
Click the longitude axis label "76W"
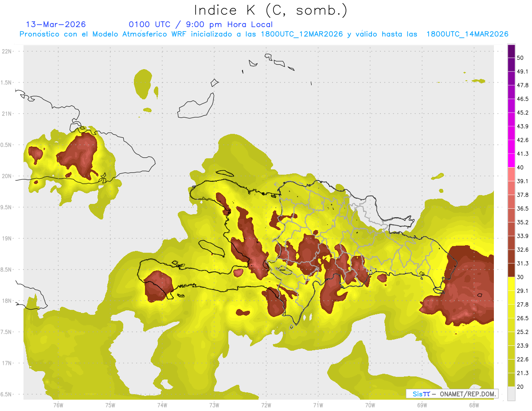(x=58, y=405)
